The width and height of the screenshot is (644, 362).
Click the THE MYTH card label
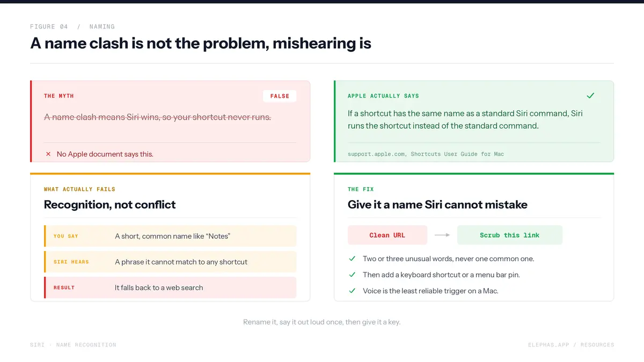(x=59, y=96)
